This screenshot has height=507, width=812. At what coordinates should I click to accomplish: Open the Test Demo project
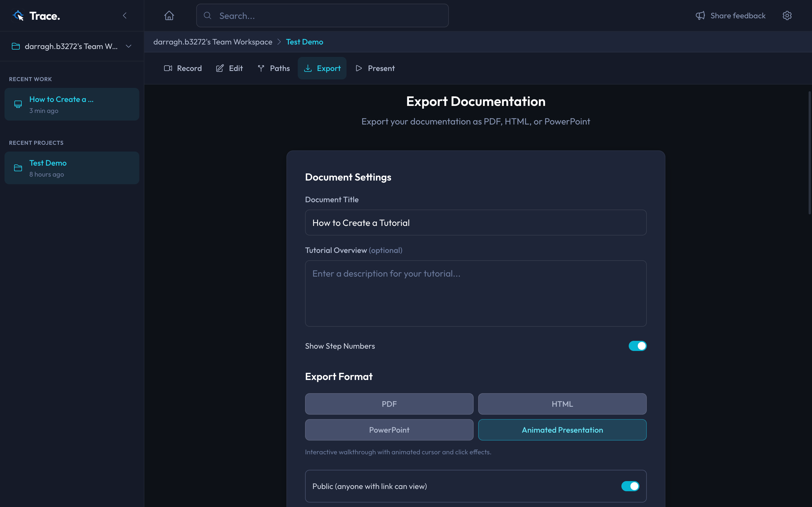pos(71,168)
